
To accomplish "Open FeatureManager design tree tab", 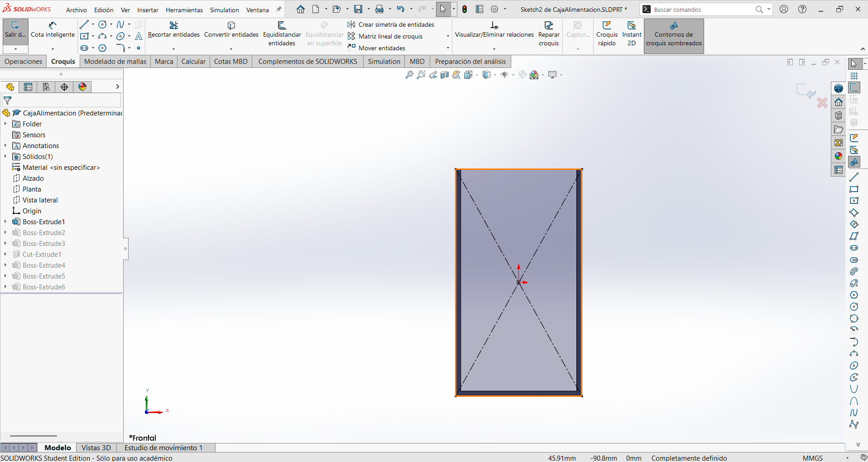I will click(x=10, y=87).
